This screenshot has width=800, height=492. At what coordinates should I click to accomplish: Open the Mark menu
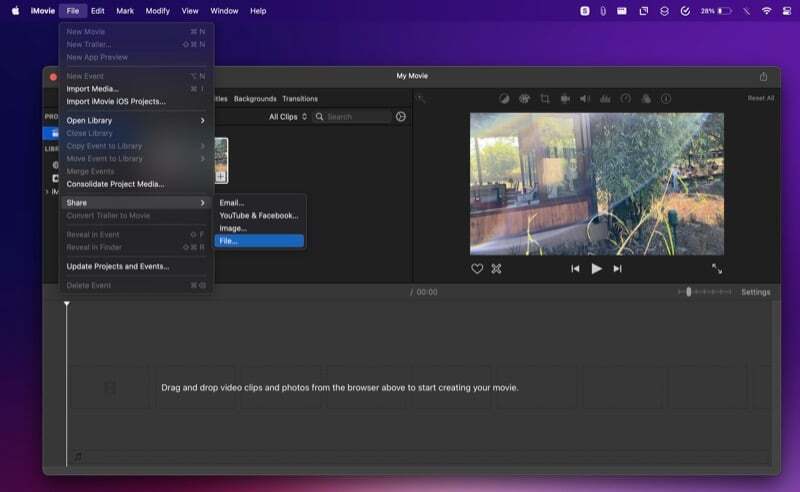pyautogui.click(x=124, y=11)
